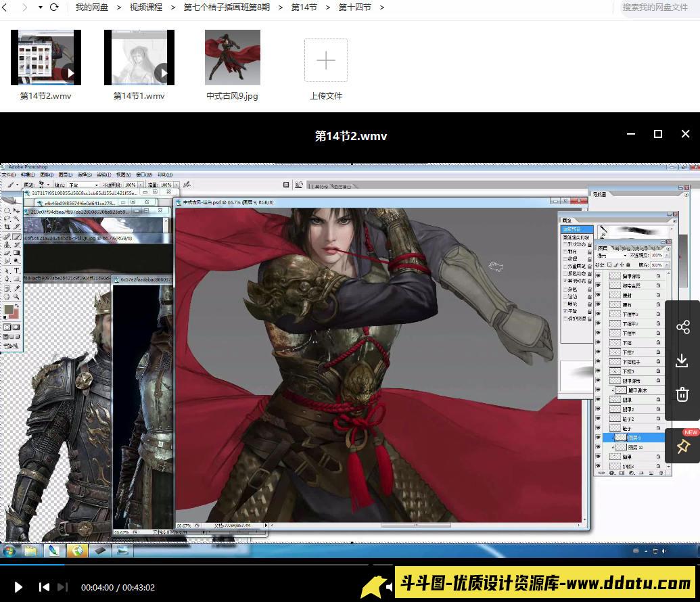Switch to the 图层 tab in Layers panel
Viewport: 700px width, 602px height.
603,248
